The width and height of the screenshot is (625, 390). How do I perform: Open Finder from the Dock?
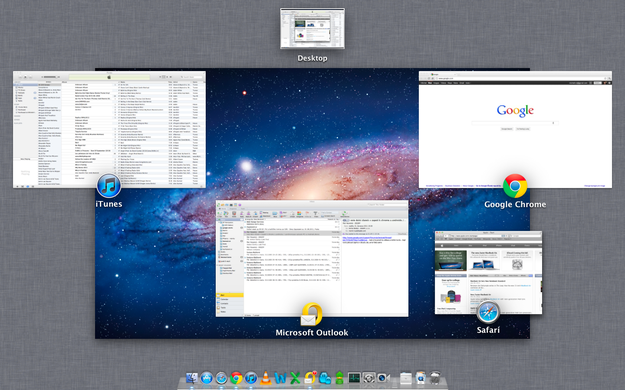coord(192,378)
